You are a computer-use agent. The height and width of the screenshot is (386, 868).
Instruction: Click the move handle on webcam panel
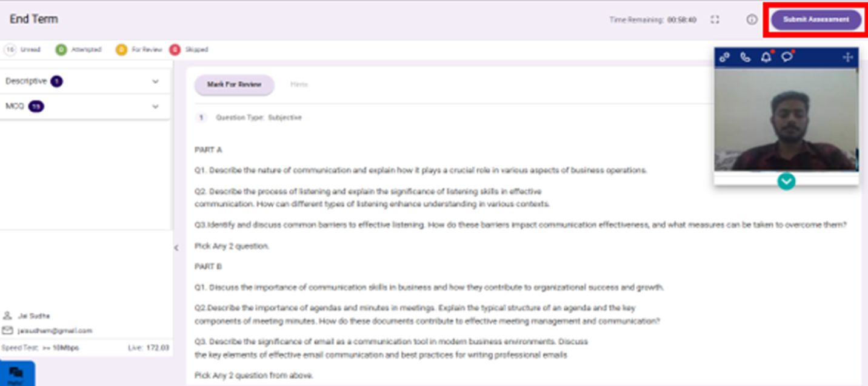click(847, 57)
